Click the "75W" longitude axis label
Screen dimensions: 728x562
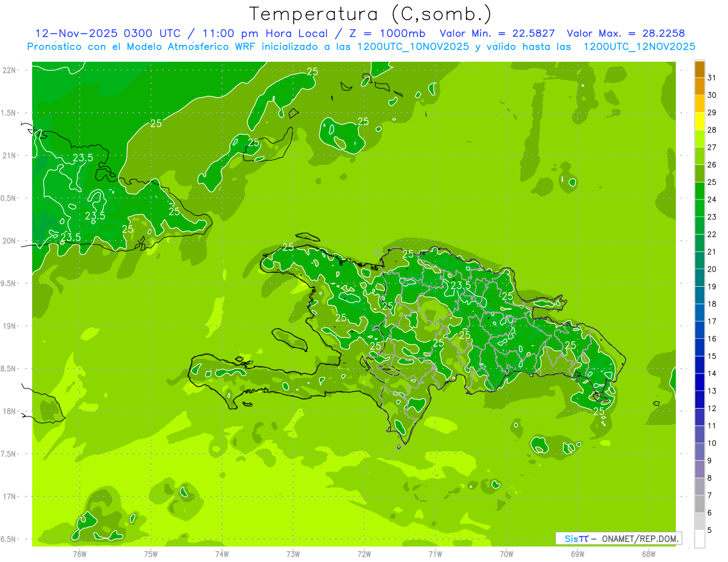pyautogui.click(x=150, y=554)
